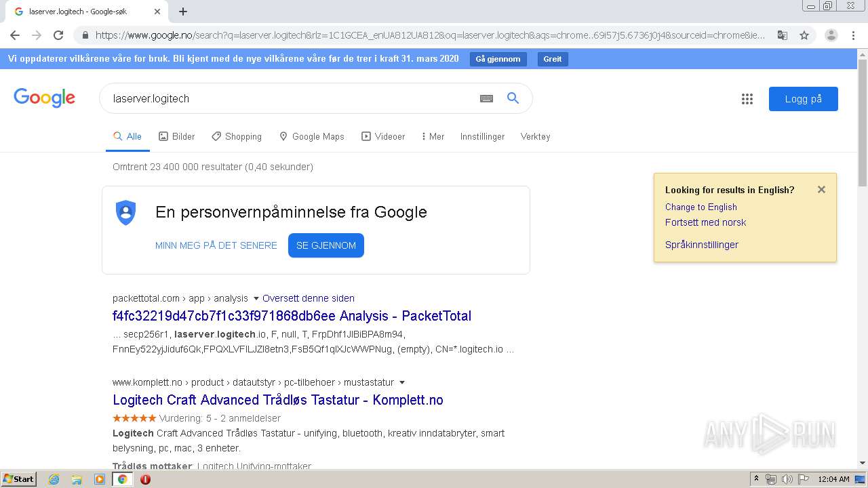Viewport: 868px width, 488px height.
Task: Open the Windows Start menu
Action: coord(18,479)
